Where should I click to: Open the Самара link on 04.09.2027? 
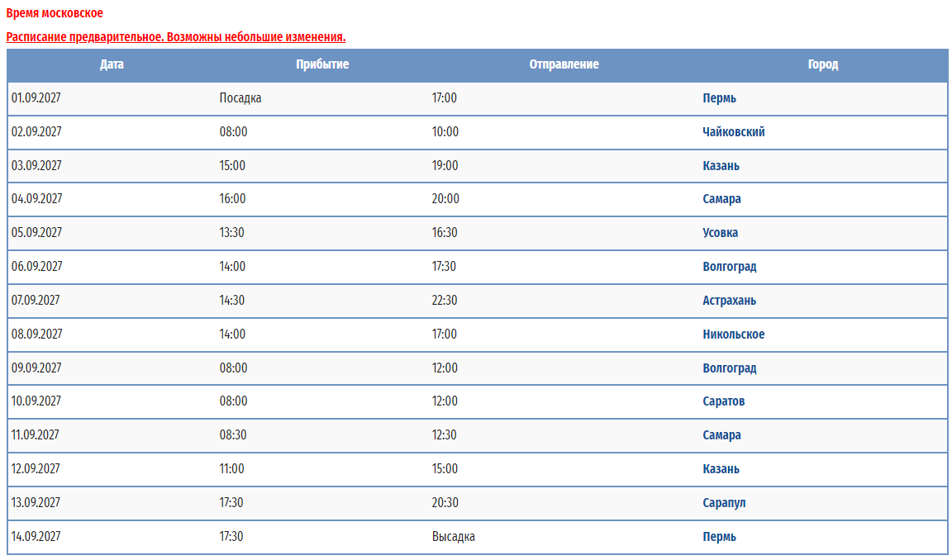pyautogui.click(x=721, y=199)
